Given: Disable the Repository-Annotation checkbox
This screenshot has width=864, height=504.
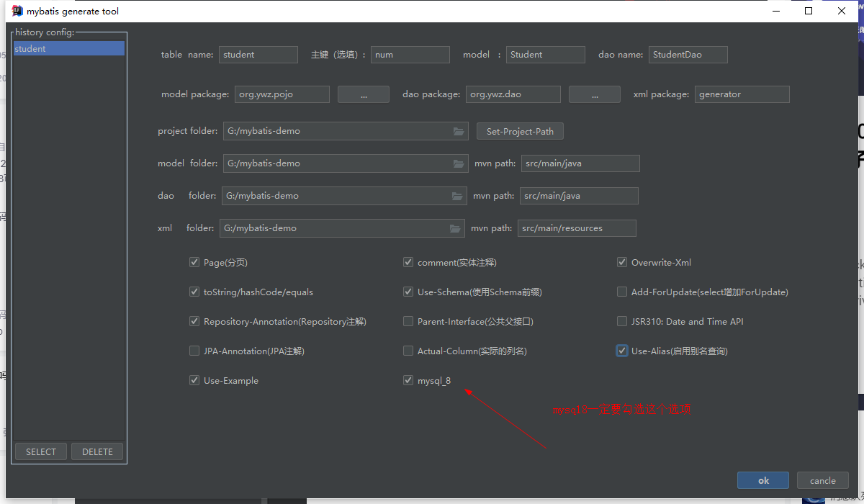Looking at the screenshot, I should pos(194,322).
